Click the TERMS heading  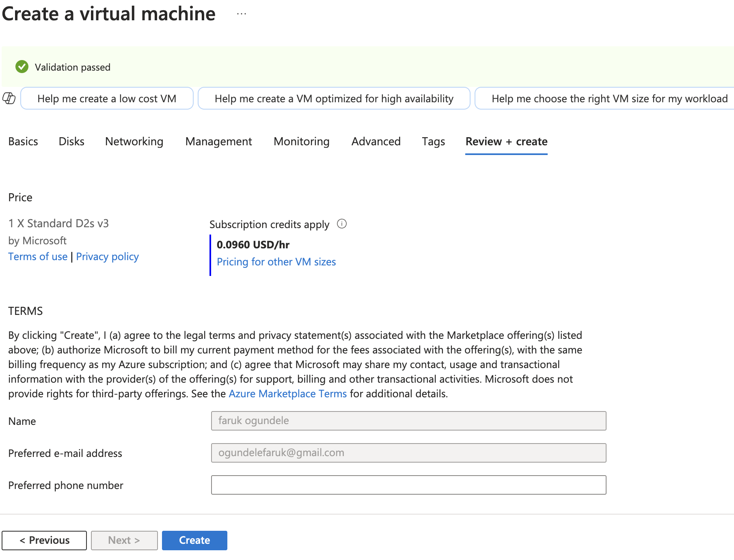[x=26, y=311]
